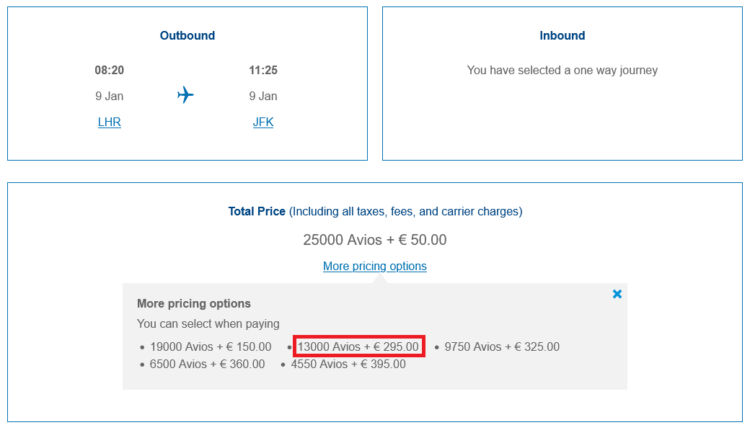
Task: Click the 25000 Avios + € 50.00 total
Action: (374, 240)
